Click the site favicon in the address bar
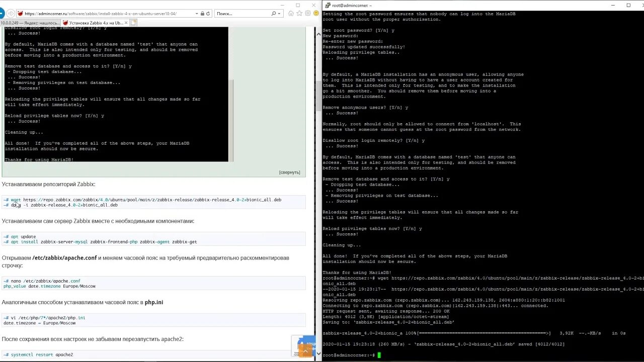The width and height of the screenshot is (644, 362). [20, 14]
